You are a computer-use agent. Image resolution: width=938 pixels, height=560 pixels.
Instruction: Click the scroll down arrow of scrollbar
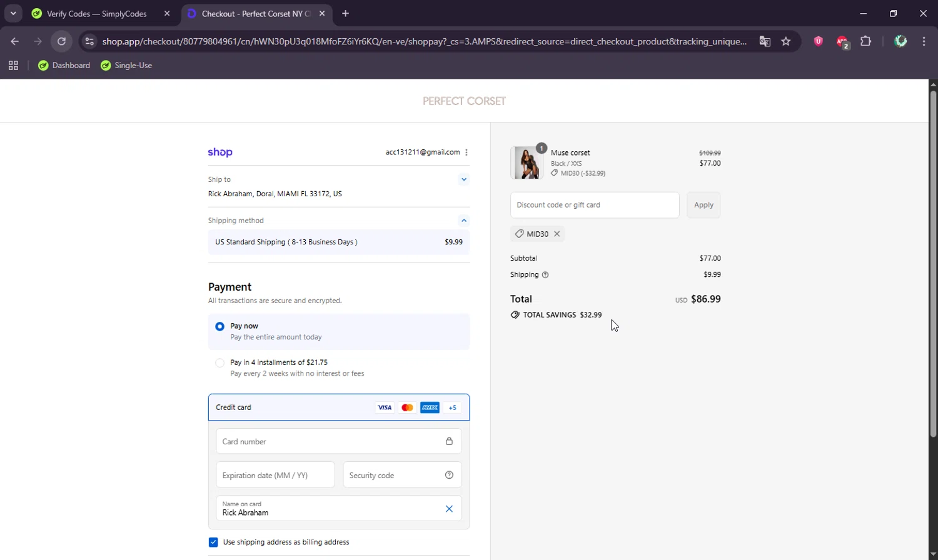[x=933, y=555]
